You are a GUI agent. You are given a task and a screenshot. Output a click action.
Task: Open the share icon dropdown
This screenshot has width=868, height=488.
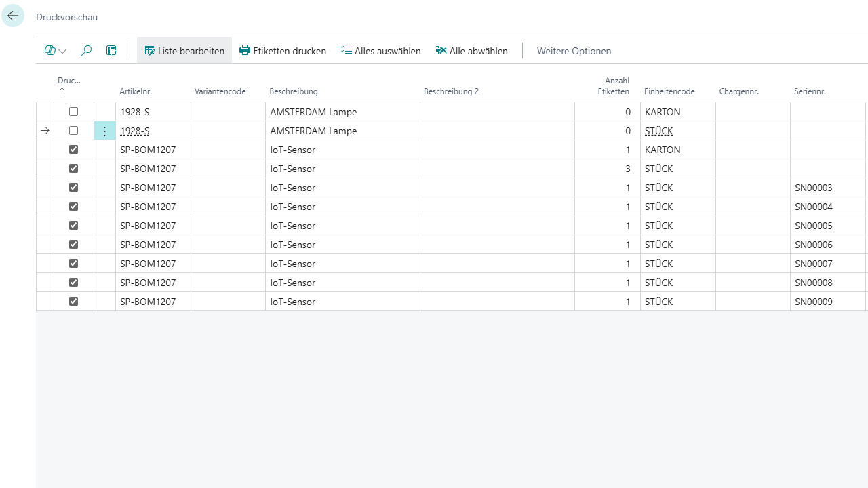(55, 51)
